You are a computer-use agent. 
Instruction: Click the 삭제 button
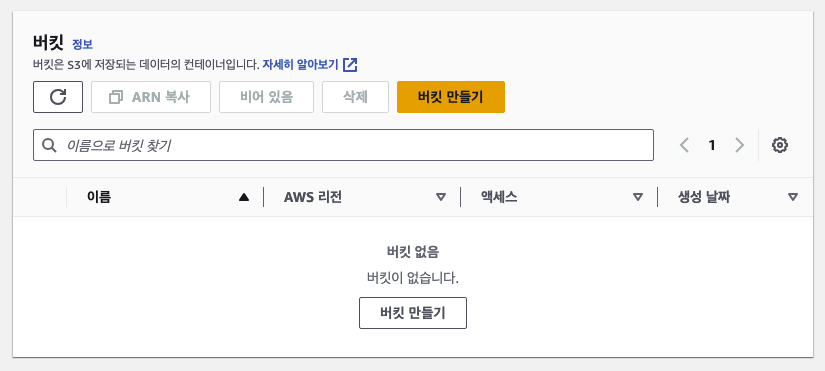(355, 97)
